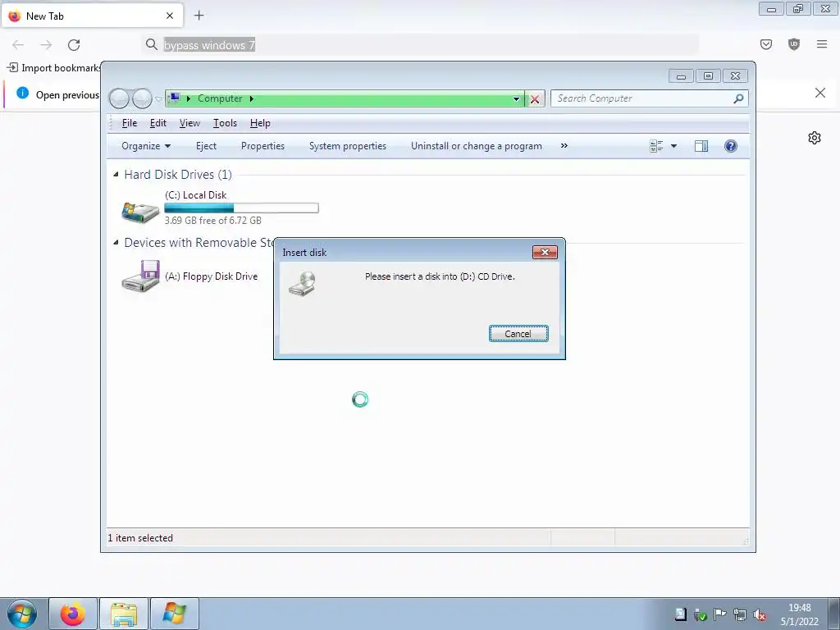Click Uninstall or change a program

coord(477,146)
